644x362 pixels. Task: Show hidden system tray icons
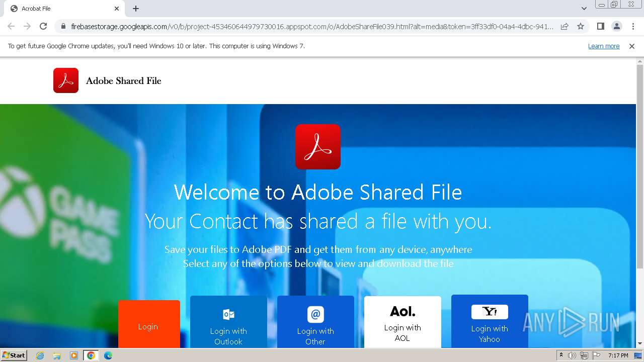[561, 355]
